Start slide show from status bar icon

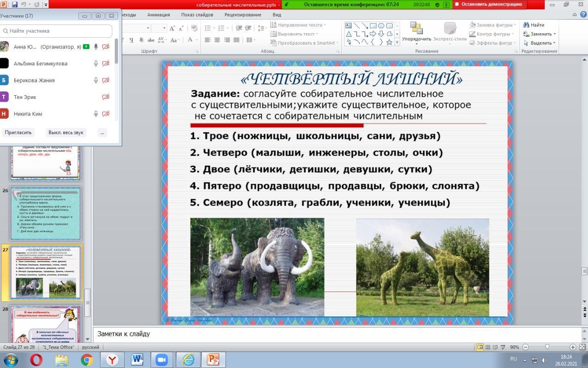point(503,347)
